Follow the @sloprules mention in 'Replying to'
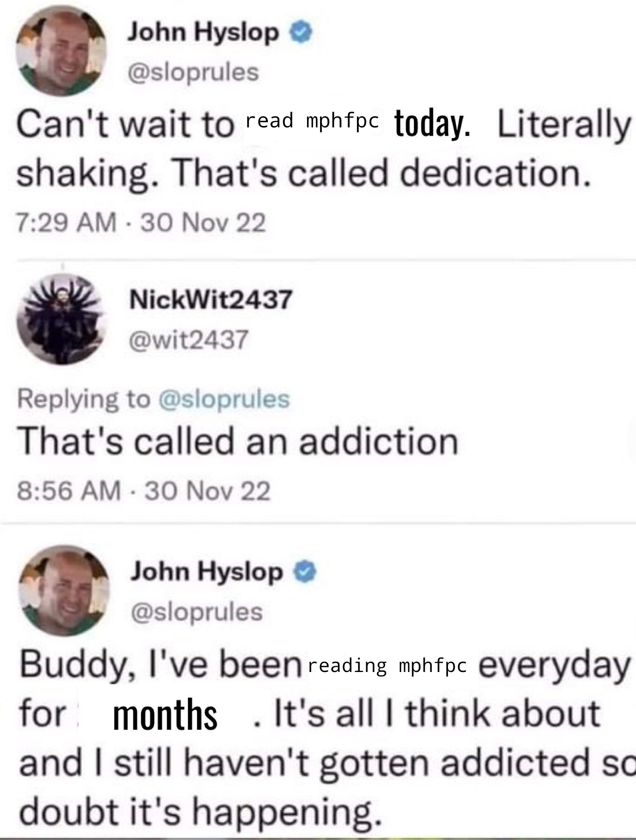The image size is (636, 840). pos(224,399)
